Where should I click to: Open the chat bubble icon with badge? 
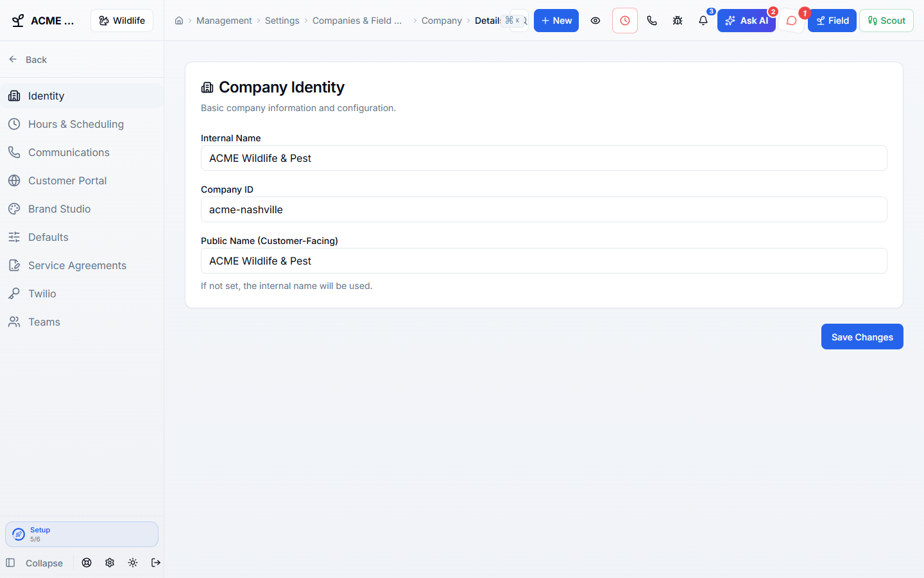point(792,21)
